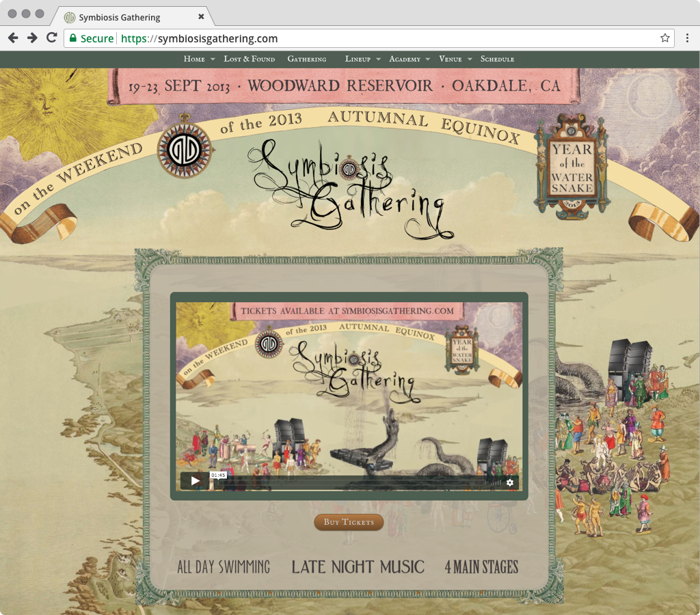Click the Year of the Water Snake badge

[x=572, y=167]
